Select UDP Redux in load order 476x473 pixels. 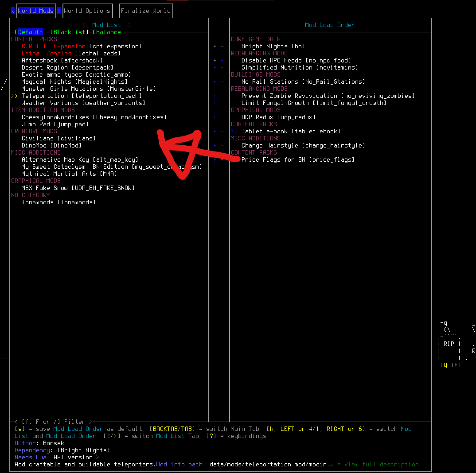coord(278,117)
